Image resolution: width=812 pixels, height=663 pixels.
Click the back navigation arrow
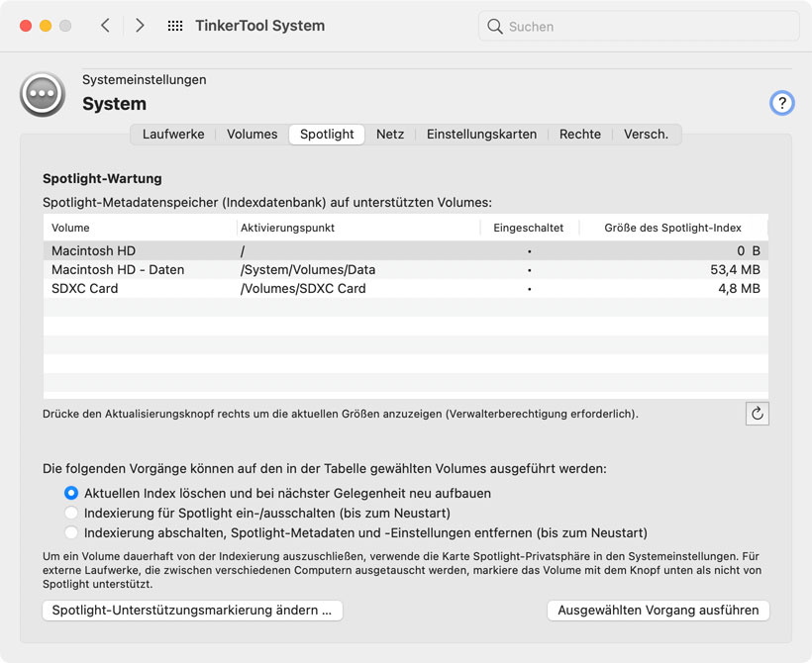click(x=105, y=26)
